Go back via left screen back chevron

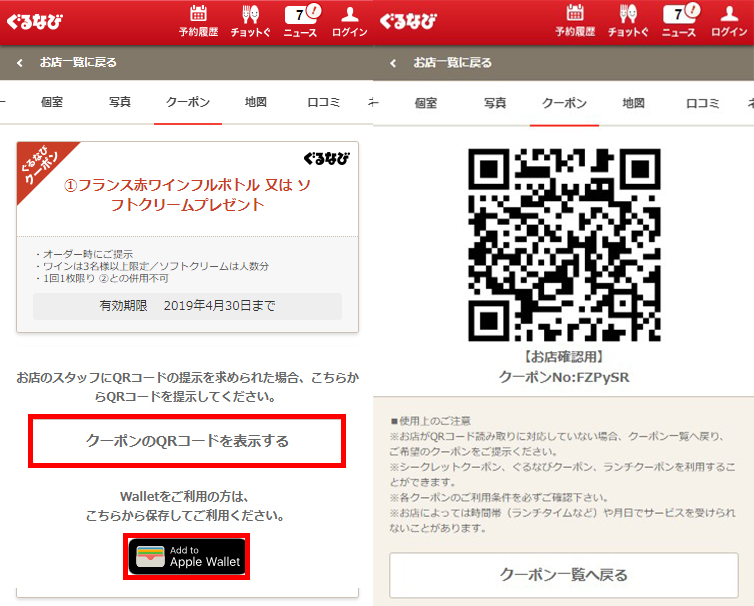tap(20, 63)
